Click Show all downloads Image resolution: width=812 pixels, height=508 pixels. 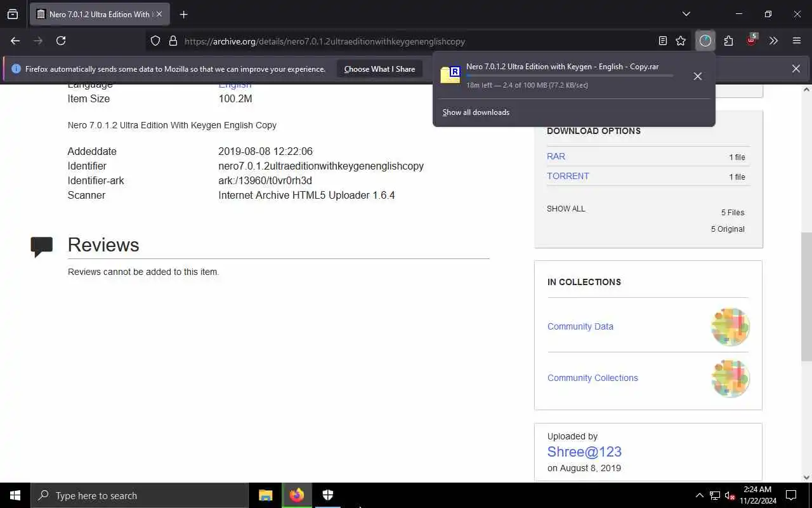[x=476, y=112]
